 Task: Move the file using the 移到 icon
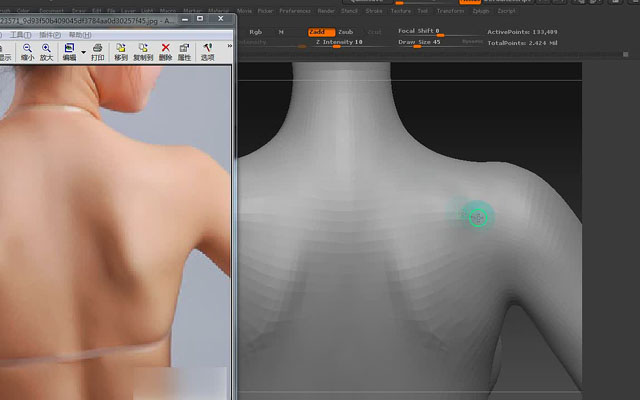(x=121, y=52)
